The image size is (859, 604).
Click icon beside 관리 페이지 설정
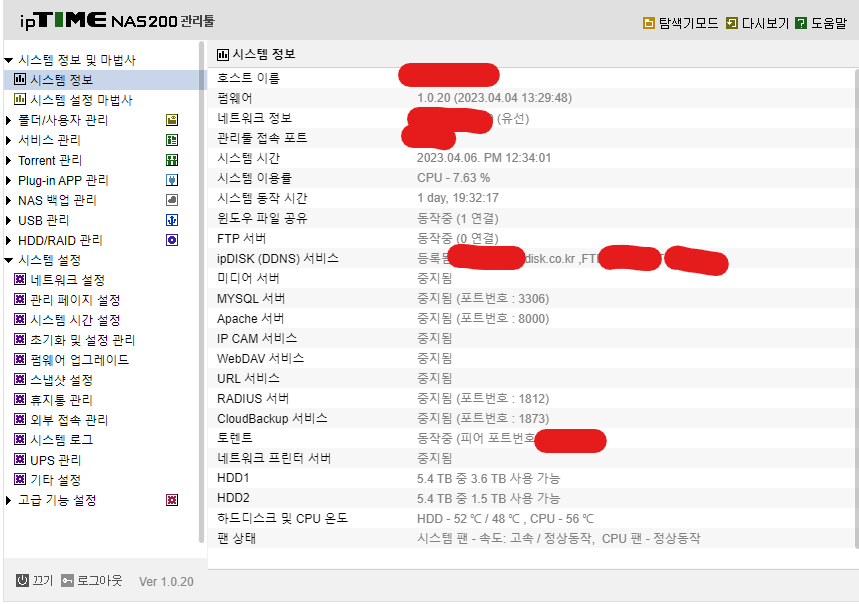[20, 300]
